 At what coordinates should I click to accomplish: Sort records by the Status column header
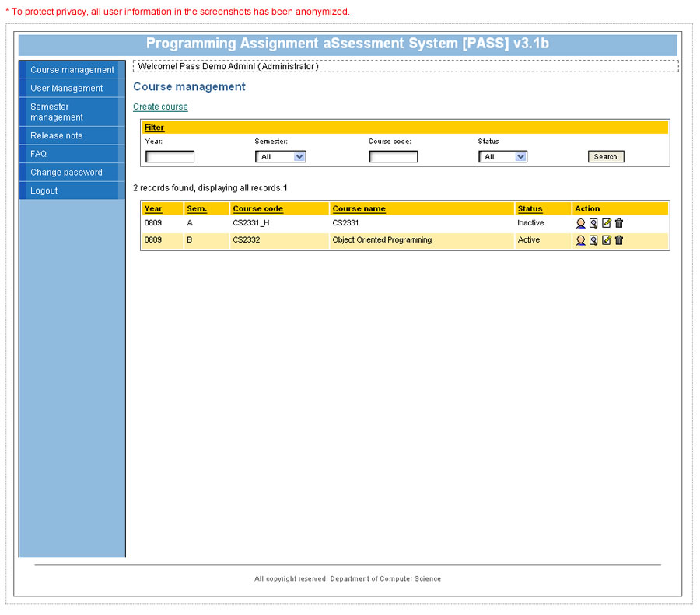click(x=530, y=209)
